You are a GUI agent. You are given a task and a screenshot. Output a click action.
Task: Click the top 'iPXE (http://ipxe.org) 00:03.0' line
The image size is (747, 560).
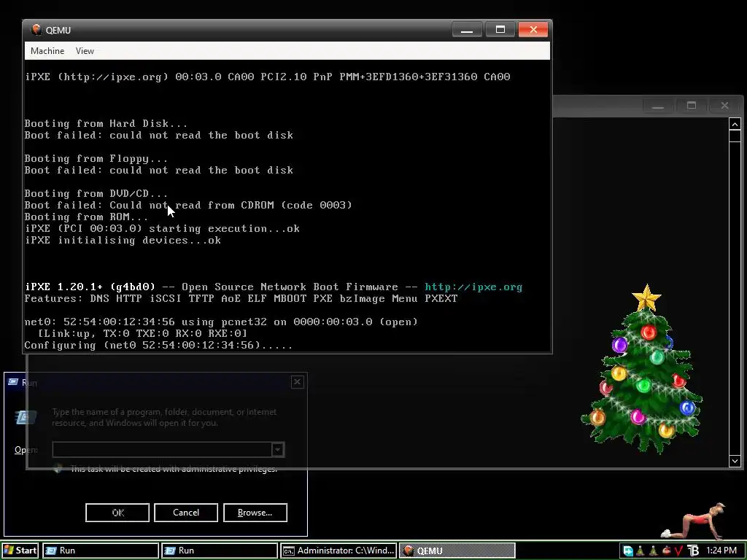[x=267, y=77]
